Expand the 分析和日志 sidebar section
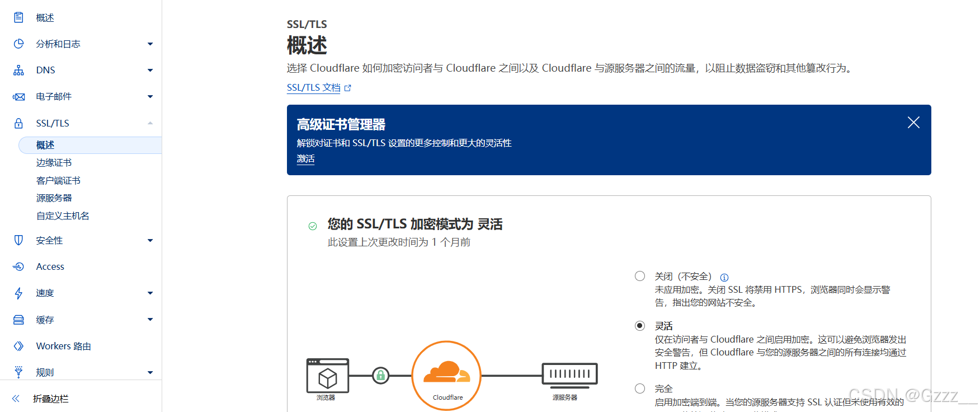The width and height of the screenshot is (980, 412). coord(150,44)
